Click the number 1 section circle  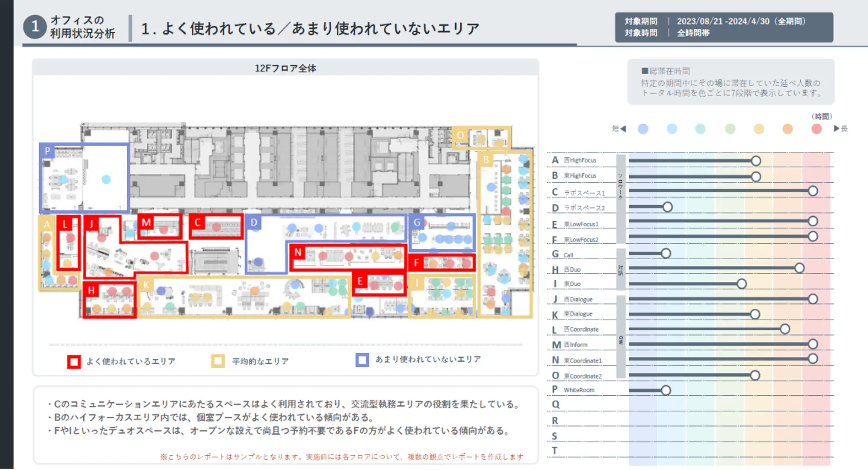[x=35, y=27]
